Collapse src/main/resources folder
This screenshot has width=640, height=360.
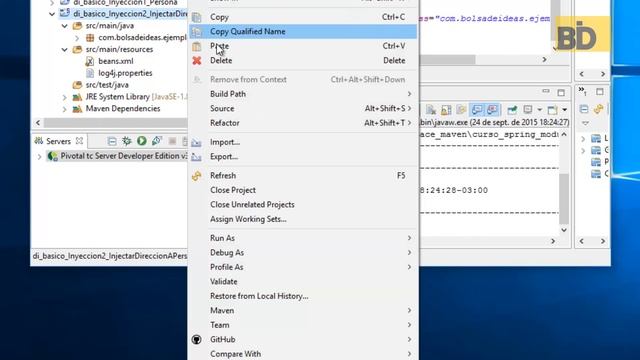coord(64,49)
